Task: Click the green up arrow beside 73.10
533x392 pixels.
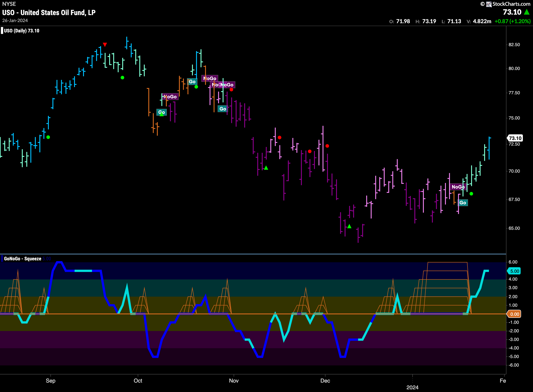Action: tap(527, 12)
